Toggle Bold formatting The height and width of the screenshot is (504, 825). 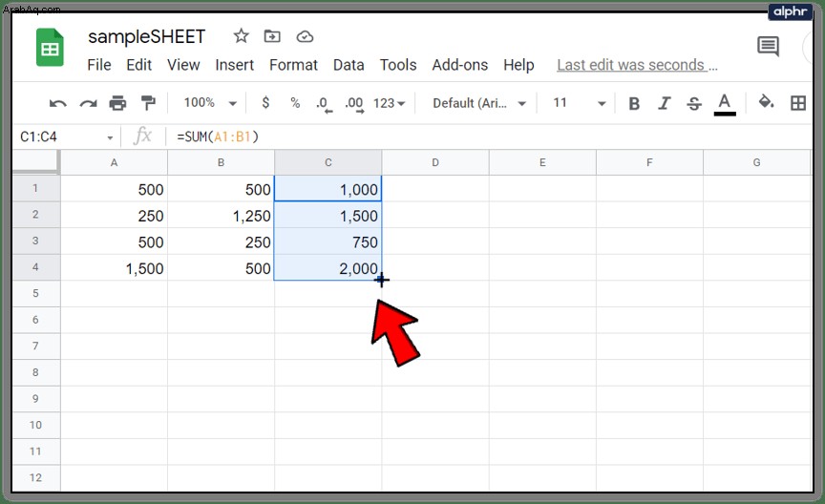[x=634, y=104]
